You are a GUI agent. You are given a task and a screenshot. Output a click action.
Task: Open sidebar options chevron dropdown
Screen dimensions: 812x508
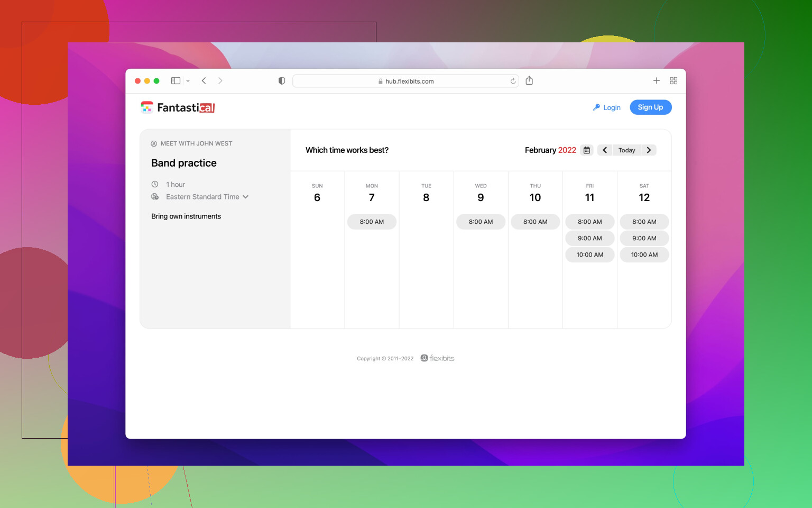click(188, 81)
